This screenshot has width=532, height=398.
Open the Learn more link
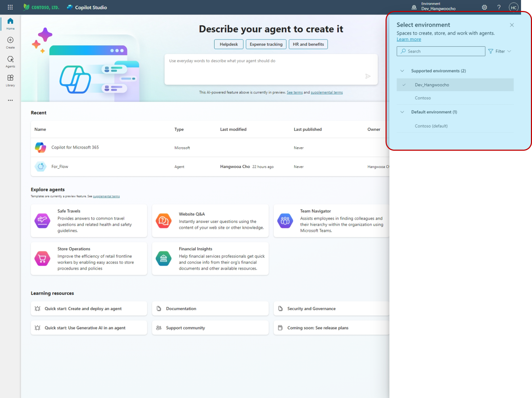pyautogui.click(x=409, y=39)
